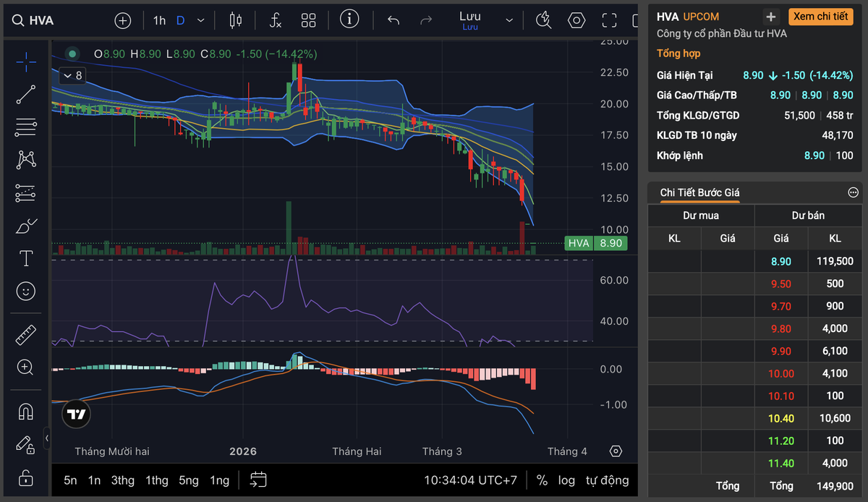
Task: Open the Lưu save layout dropdown
Action: point(509,20)
